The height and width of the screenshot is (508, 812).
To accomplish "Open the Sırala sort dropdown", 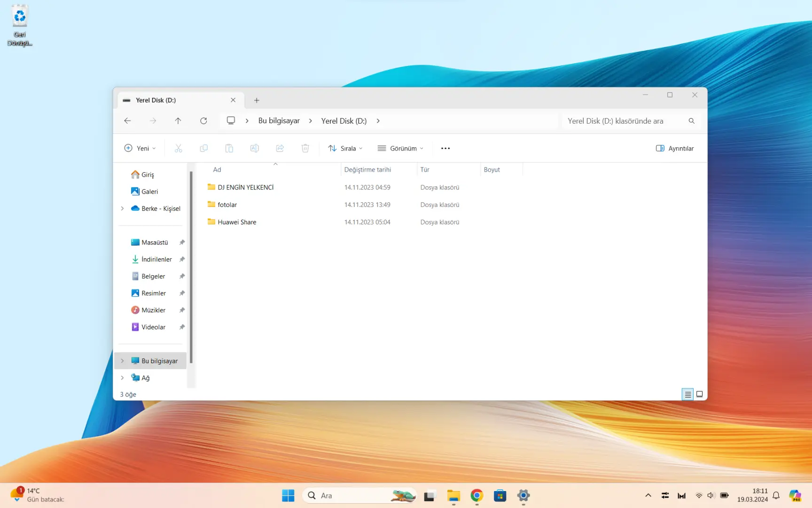I will [x=345, y=148].
